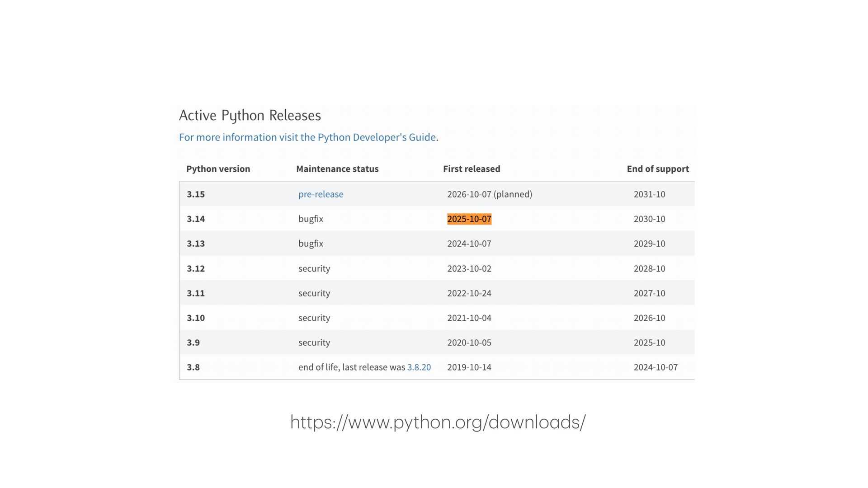Select the 3.11 version cell

(x=196, y=293)
